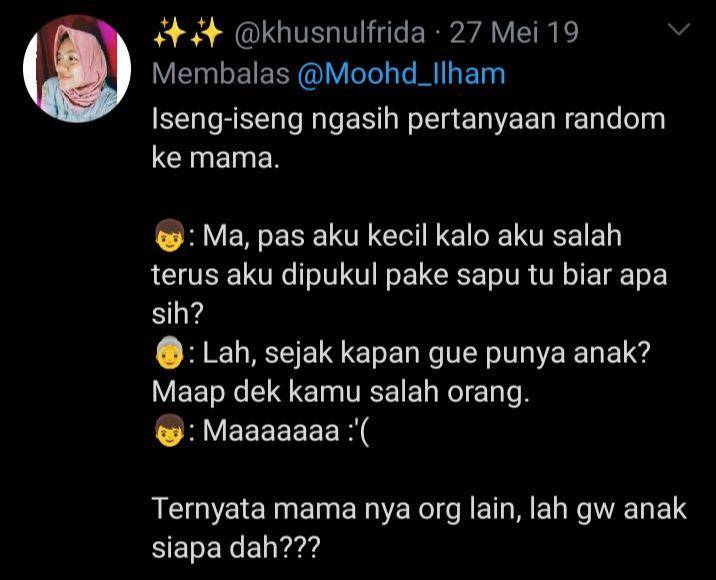This screenshot has width=716, height=580.
Task: Click the line "Maap dek kamu salah orang."
Action: (341, 392)
